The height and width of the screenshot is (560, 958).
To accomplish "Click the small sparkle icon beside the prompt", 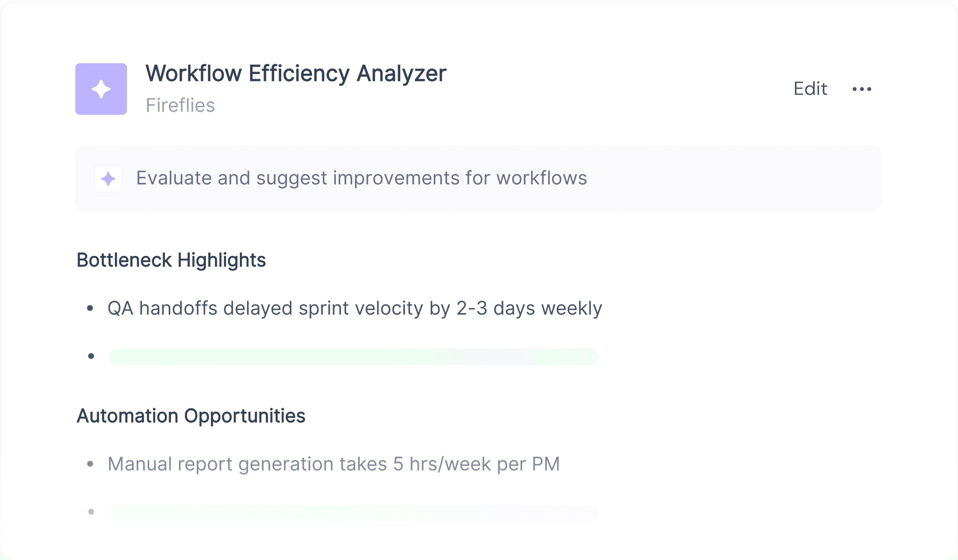I will [x=108, y=178].
